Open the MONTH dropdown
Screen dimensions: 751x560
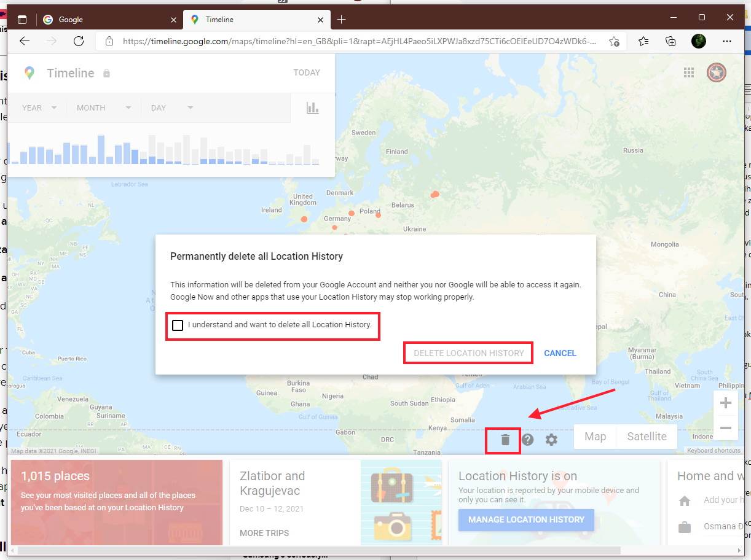103,107
